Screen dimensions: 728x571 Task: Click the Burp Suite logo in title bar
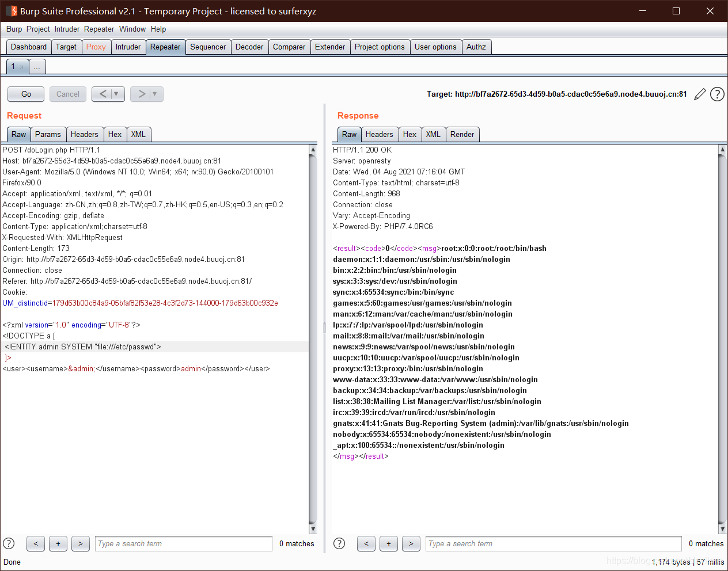[12, 11]
